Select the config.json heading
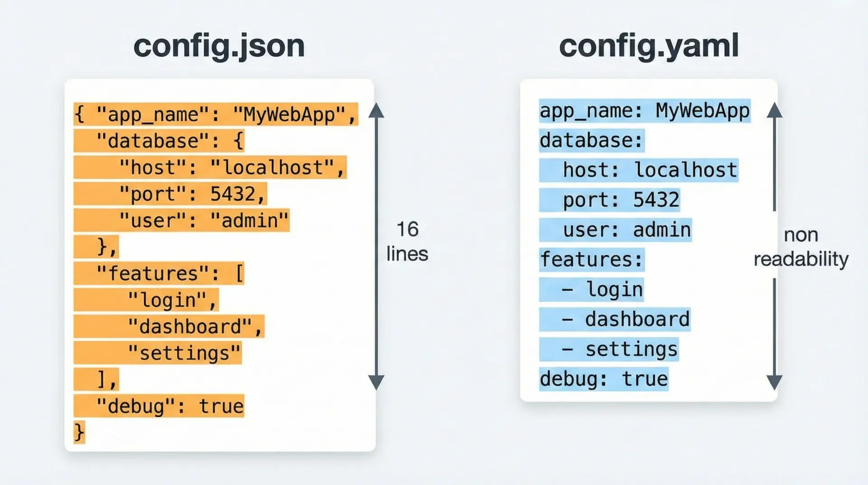The image size is (868, 485). click(x=219, y=46)
